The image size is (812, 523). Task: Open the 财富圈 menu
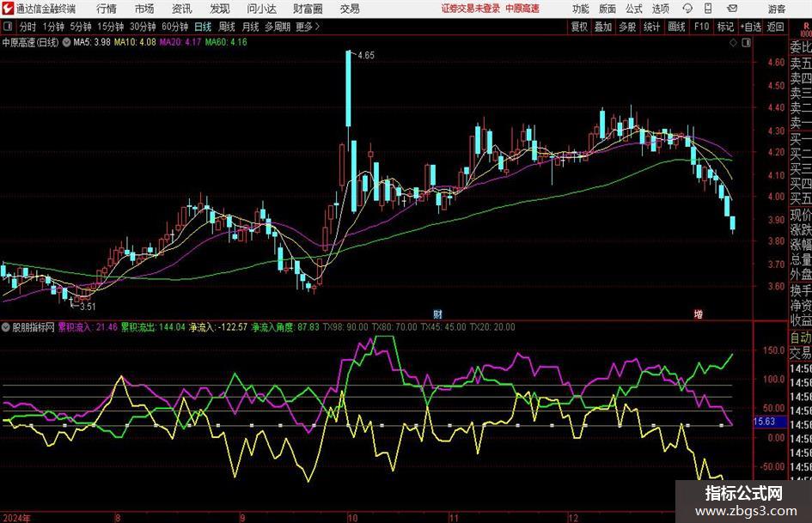[x=308, y=9]
